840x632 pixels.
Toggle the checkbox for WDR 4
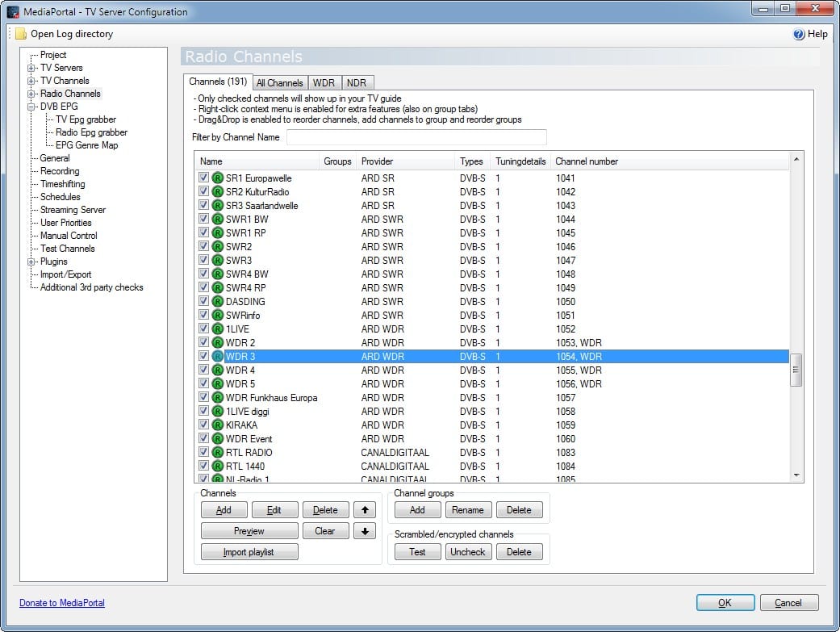coord(203,370)
